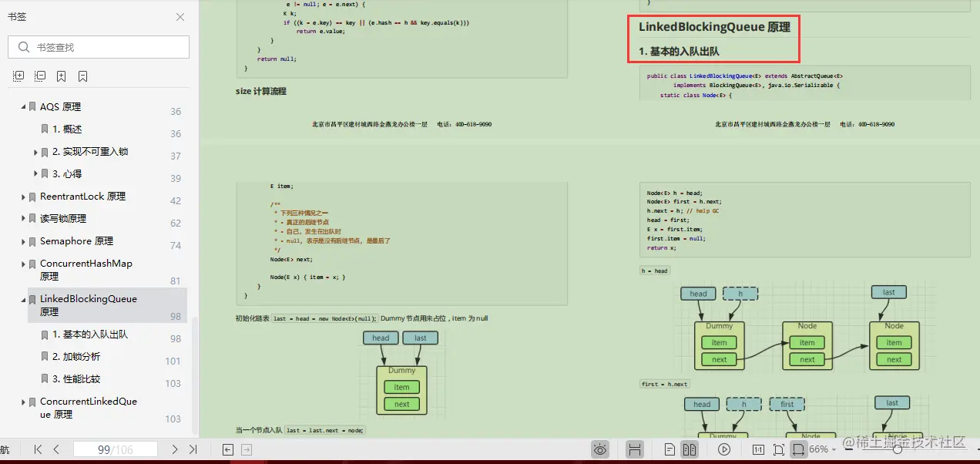Collapse all bookmarks with the minus icon
Image resolution: width=980 pixels, height=464 pixels.
[40, 76]
